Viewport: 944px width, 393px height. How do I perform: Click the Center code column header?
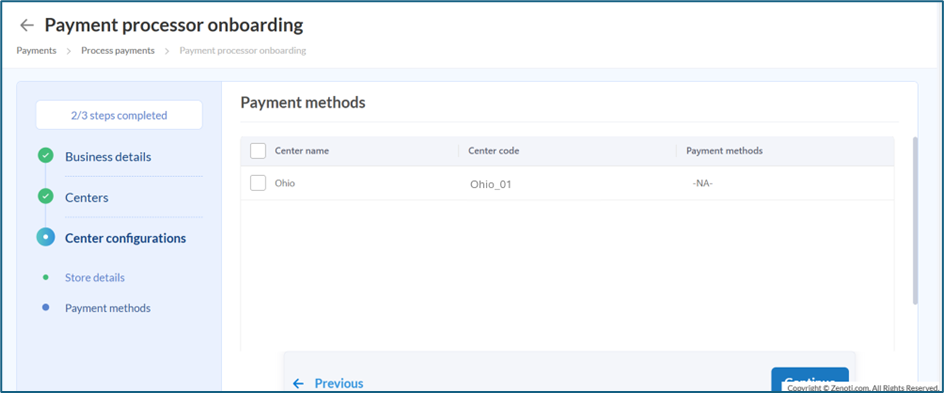point(494,150)
